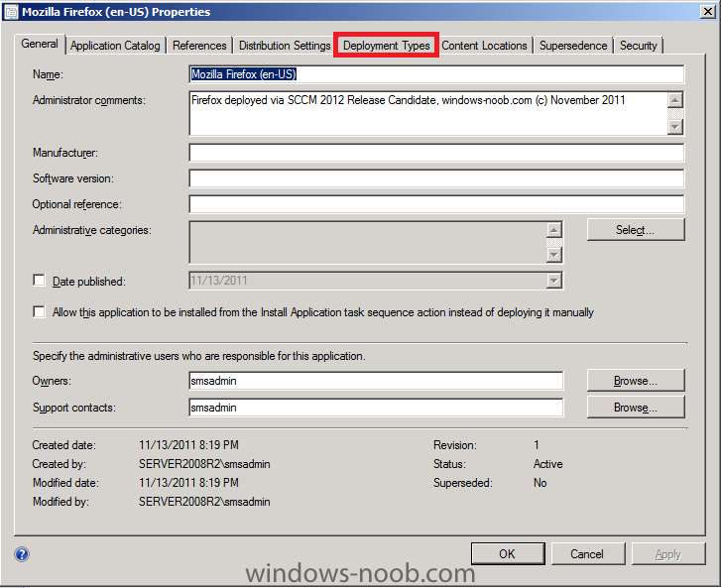Check Allow install from task sequence option

(39, 311)
